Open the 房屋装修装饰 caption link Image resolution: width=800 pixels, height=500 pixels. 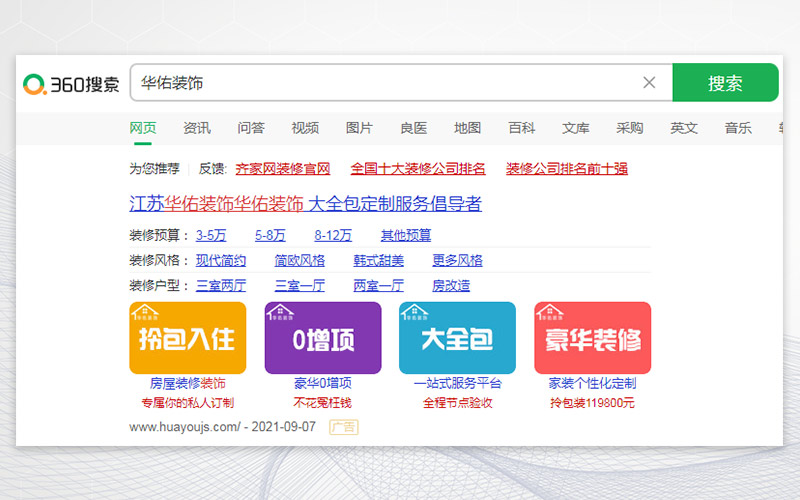click(188, 383)
